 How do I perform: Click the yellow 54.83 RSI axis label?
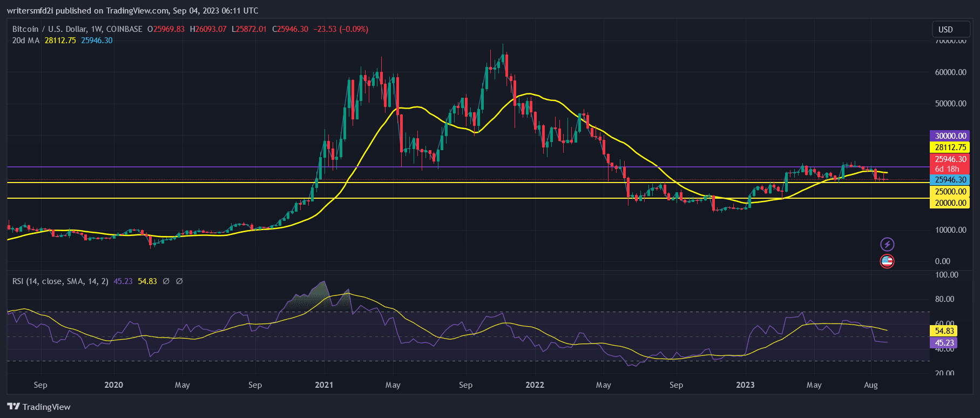(944, 331)
